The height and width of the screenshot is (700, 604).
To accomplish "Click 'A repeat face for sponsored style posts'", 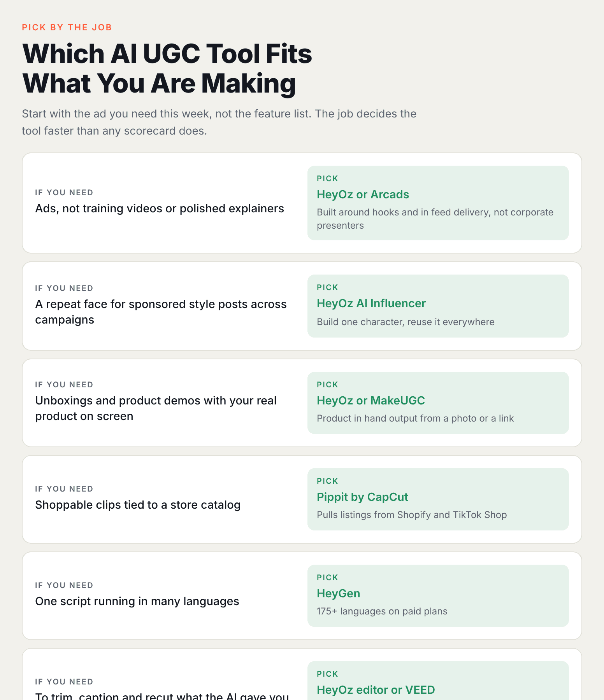I will click(161, 304).
